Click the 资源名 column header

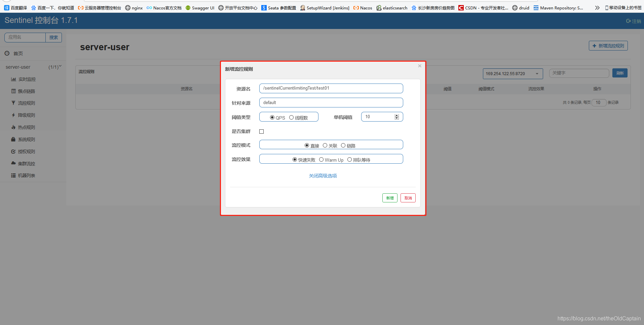click(187, 89)
